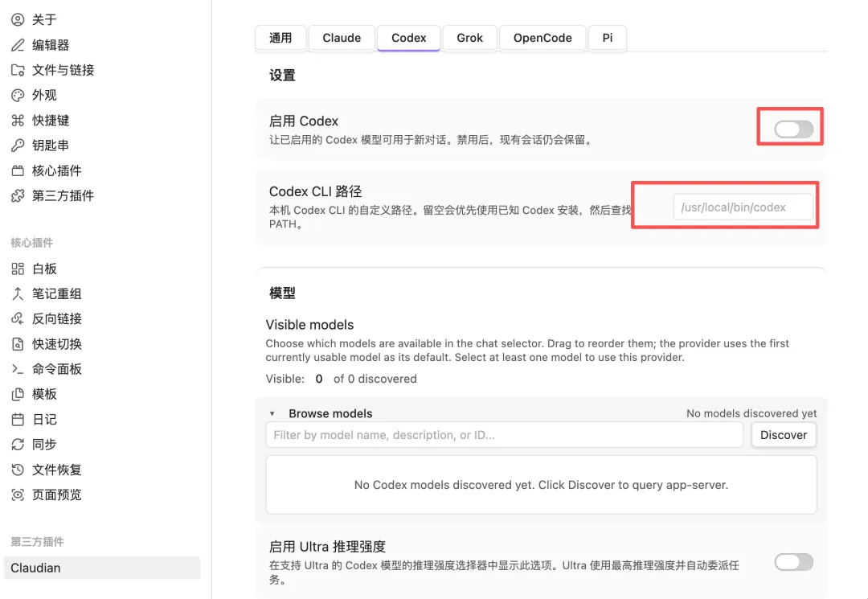
Task: Click 'No Codex models discovered yet' message
Action: click(x=541, y=485)
